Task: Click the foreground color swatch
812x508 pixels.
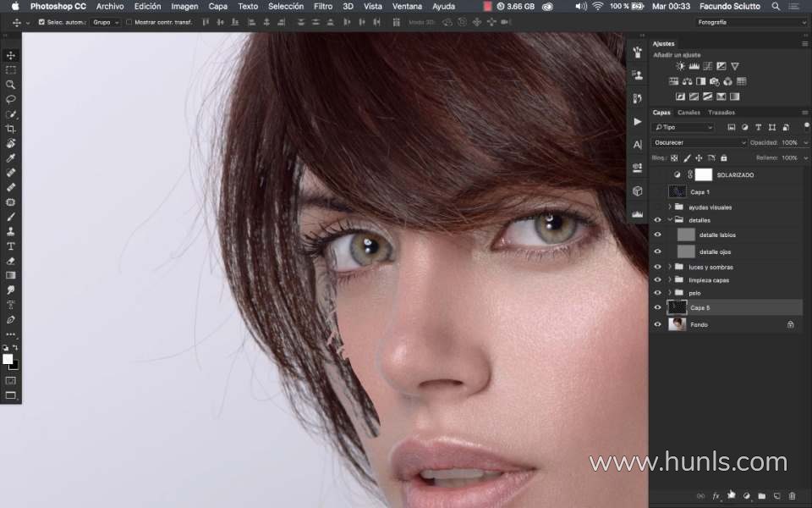Action: coord(8,359)
